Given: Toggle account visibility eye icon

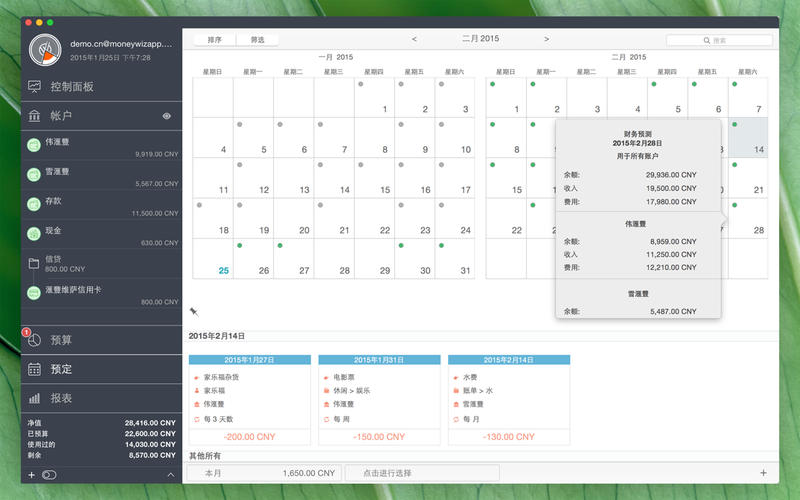Looking at the screenshot, I should pyautogui.click(x=167, y=116).
